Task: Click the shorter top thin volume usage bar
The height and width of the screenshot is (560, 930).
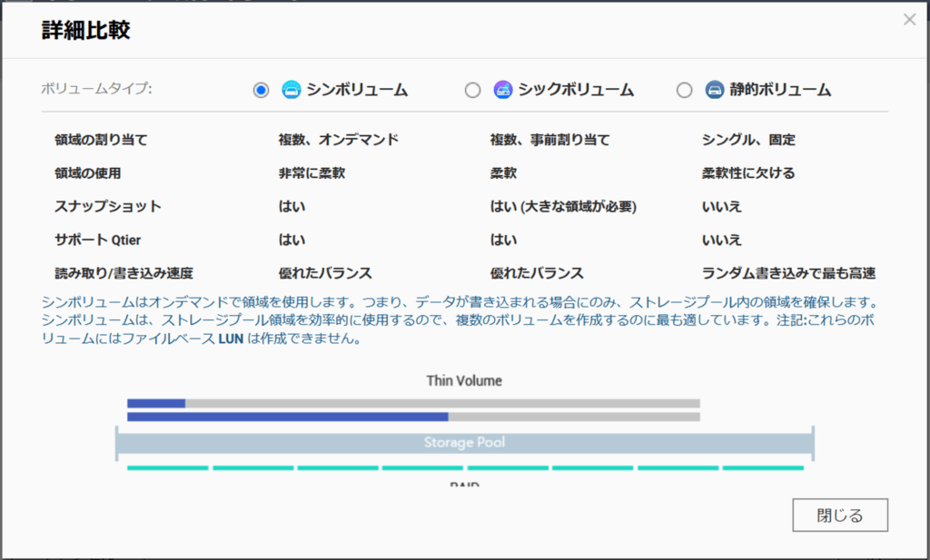Action: (x=156, y=403)
